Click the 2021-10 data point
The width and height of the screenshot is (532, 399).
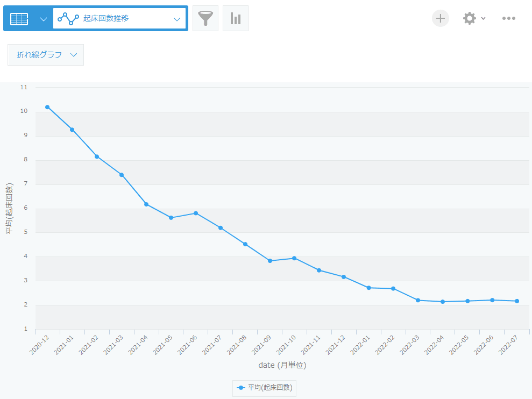(294, 258)
